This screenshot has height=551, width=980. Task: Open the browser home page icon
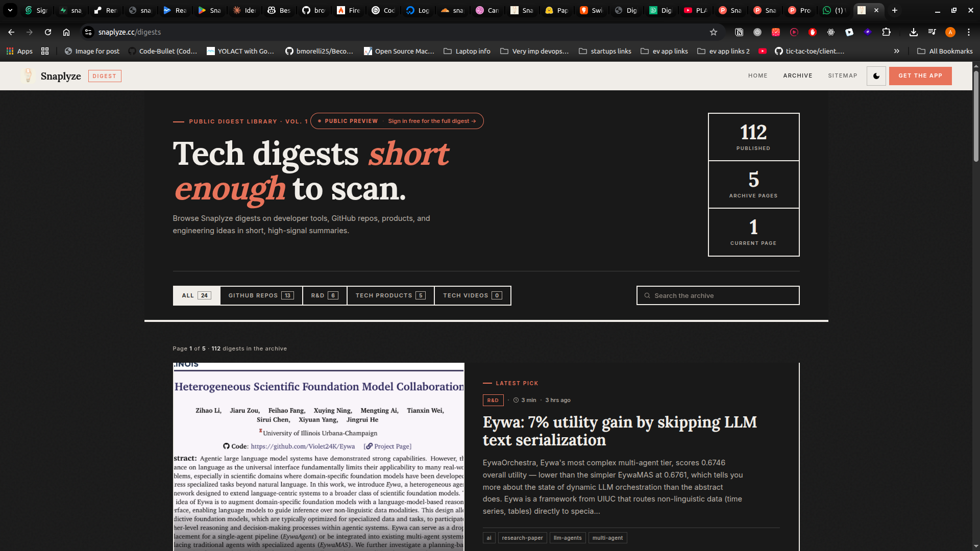tap(66, 32)
